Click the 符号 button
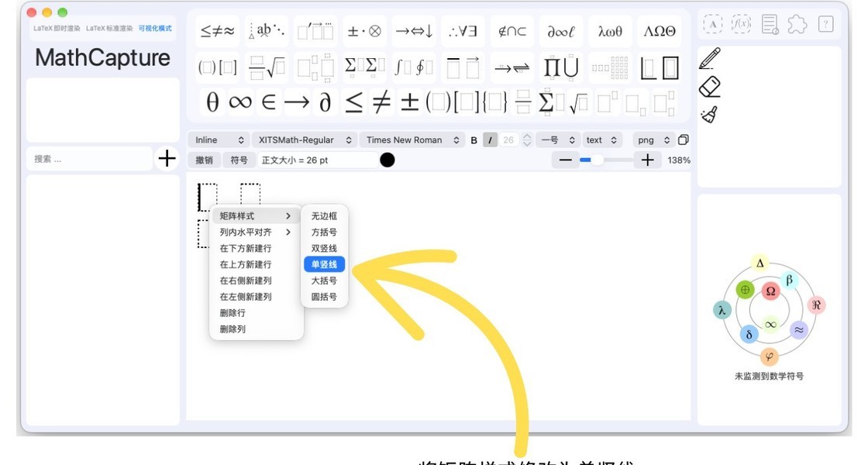The image size is (868, 465). point(239,160)
